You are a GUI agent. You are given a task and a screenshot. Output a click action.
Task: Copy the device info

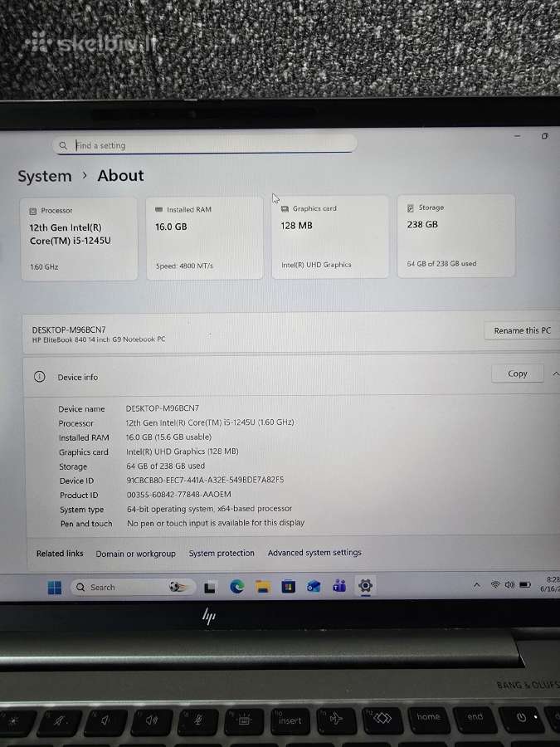(x=517, y=374)
